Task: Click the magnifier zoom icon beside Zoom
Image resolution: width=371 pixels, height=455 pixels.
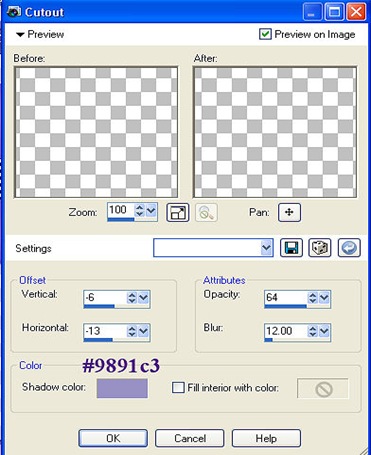Action: pyautogui.click(x=206, y=213)
